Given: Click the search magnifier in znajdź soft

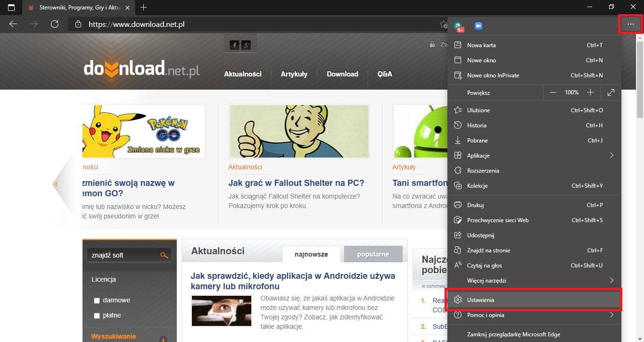Looking at the screenshot, I should [x=164, y=255].
